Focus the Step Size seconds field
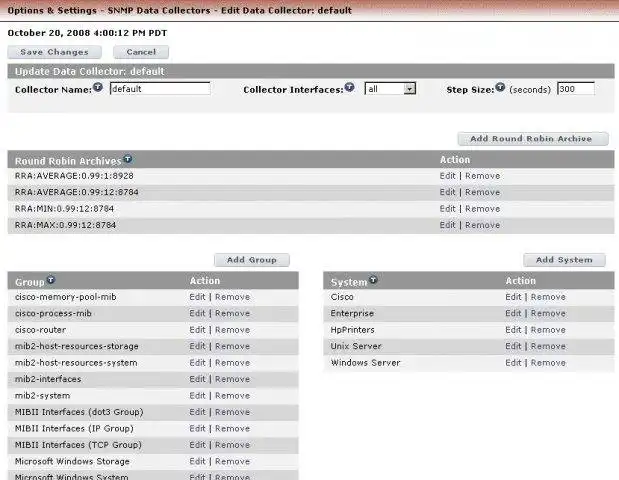Image resolution: width=619 pixels, height=480 pixels. pos(576,89)
